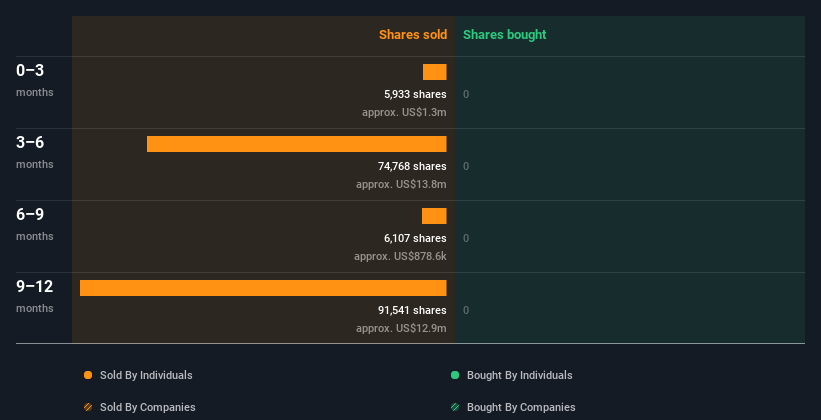Select the Sold By Companies legend label

click(148, 407)
